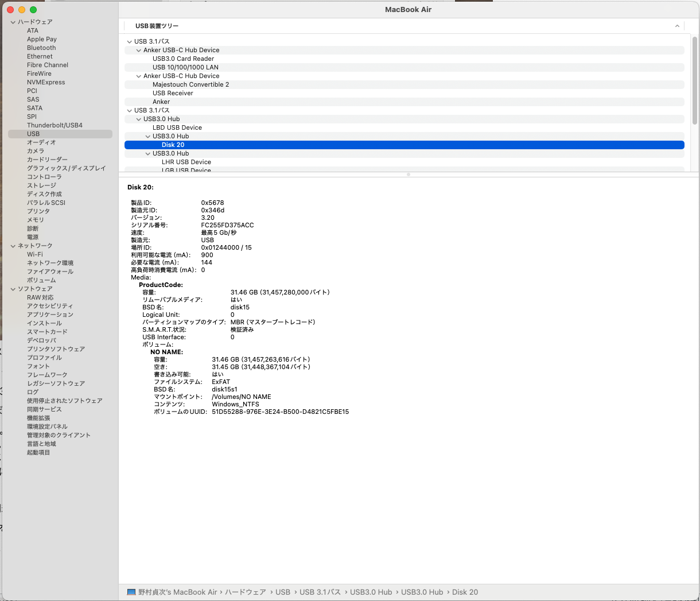Select Bluetooth in the sidebar
The image size is (700, 601).
(41, 48)
